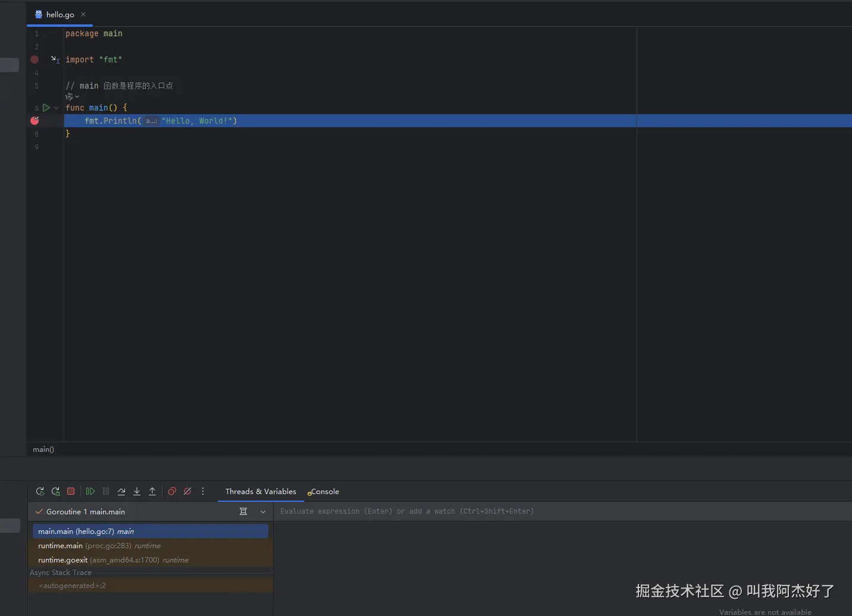The width and height of the screenshot is (852, 616).
Task: Click the Rerun debug session icon
Action: tap(40, 491)
